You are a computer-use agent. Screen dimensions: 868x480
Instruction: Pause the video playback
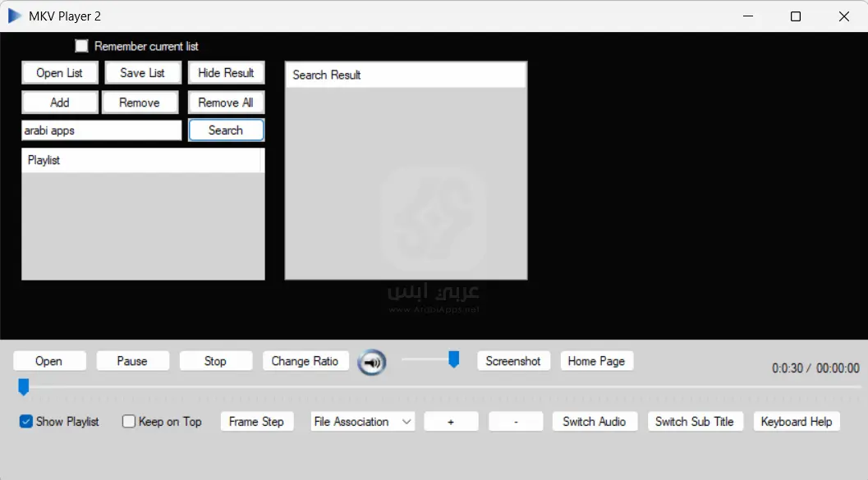pos(132,361)
